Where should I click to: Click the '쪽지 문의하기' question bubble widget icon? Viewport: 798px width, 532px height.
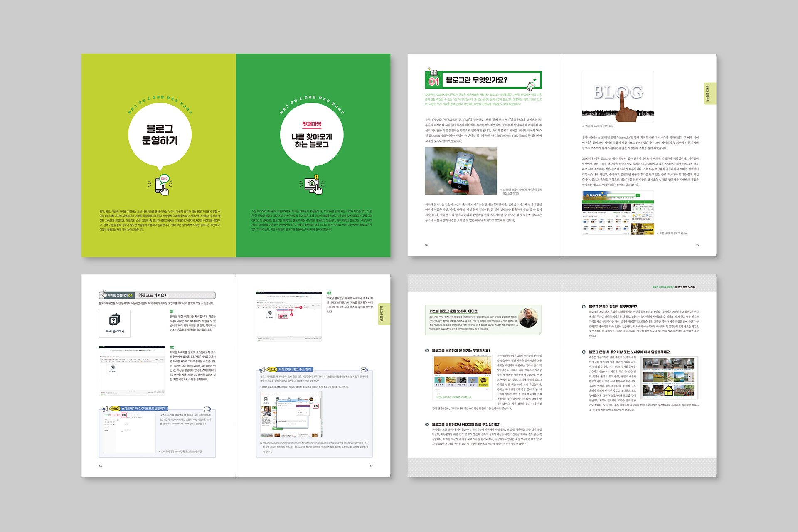[x=114, y=320]
